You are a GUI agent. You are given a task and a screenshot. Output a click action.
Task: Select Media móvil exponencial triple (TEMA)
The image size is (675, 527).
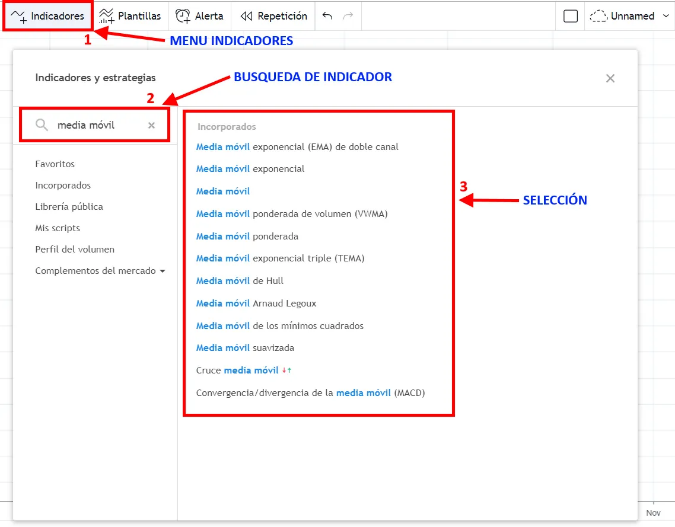point(280,258)
